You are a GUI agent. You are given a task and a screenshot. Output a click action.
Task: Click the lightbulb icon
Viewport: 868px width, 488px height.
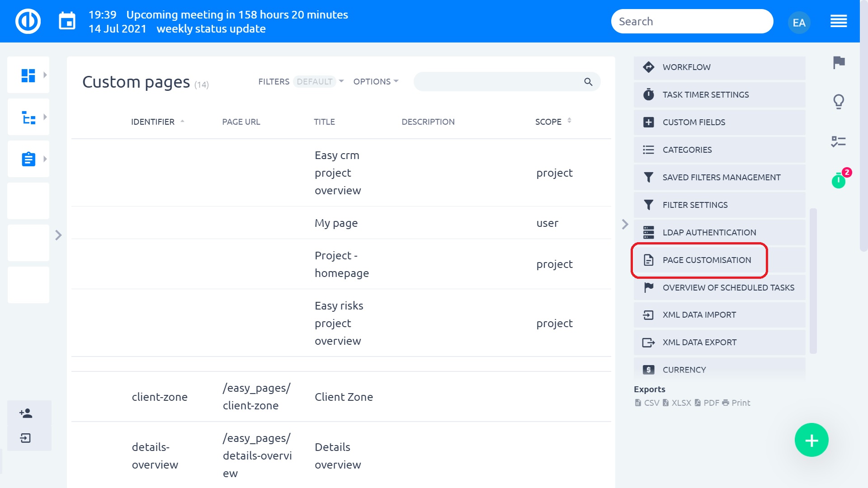point(839,102)
